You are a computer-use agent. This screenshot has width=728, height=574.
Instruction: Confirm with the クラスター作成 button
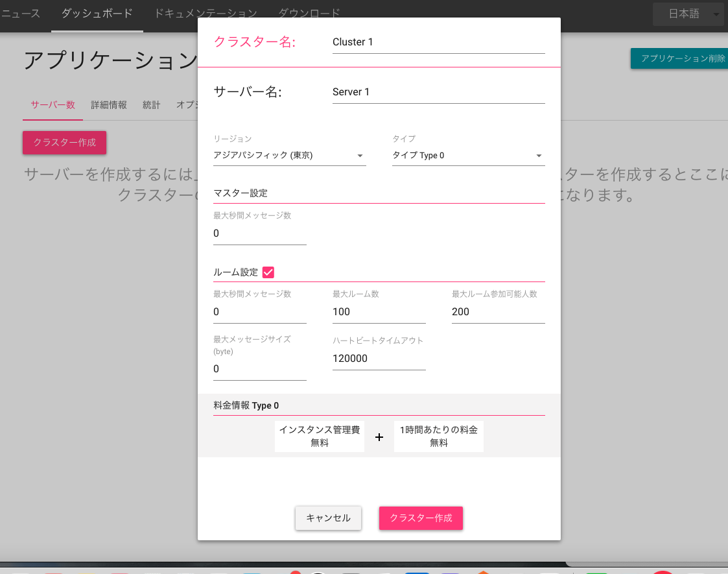(x=421, y=518)
